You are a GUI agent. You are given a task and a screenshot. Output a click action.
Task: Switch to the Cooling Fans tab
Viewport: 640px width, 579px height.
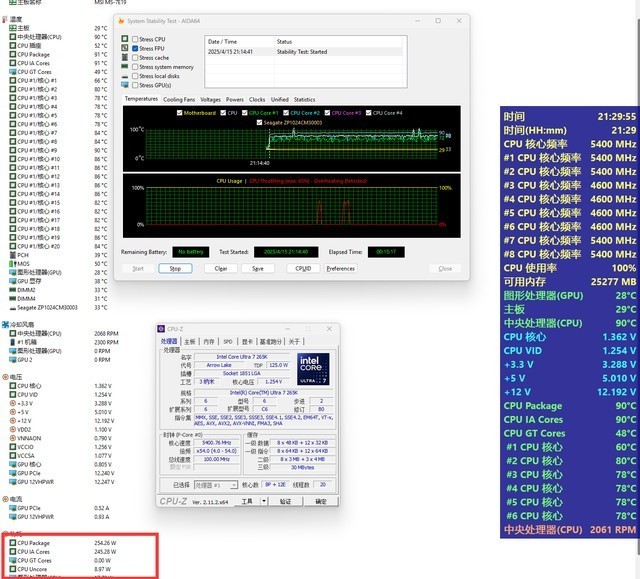179,100
